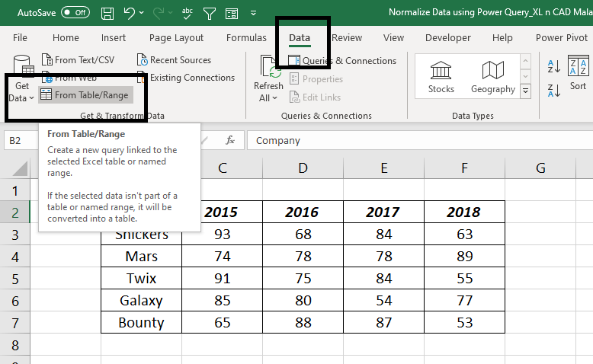Screen dimensions: 593x364
Task: Expand the Data Types gallery More arrow
Action: 525,91
